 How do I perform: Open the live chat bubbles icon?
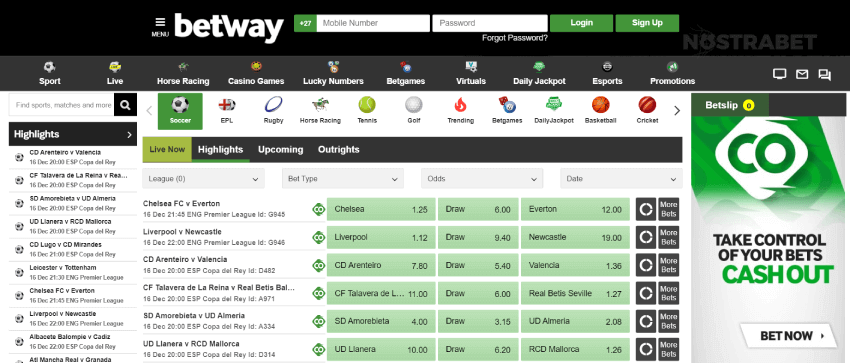pos(825,75)
